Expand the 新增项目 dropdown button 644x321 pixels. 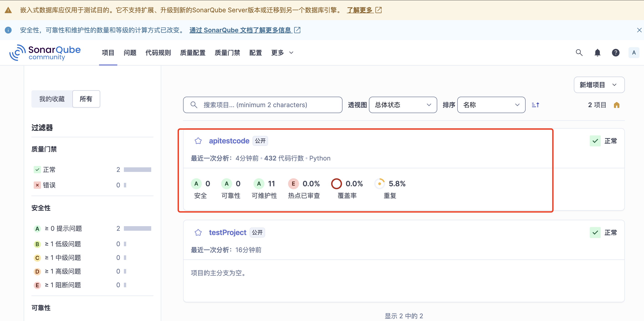(x=599, y=85)
